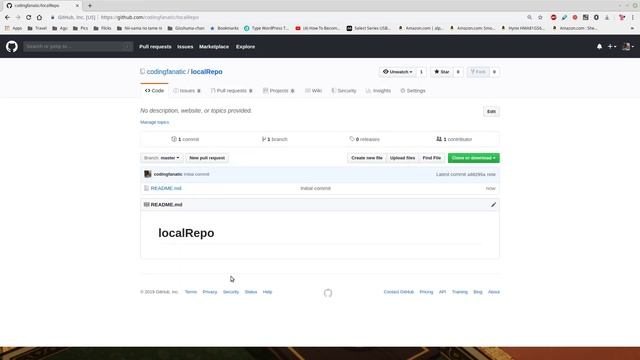
Task: Click the codingfanatic commit author avatar
Action: tap(148, 174)
